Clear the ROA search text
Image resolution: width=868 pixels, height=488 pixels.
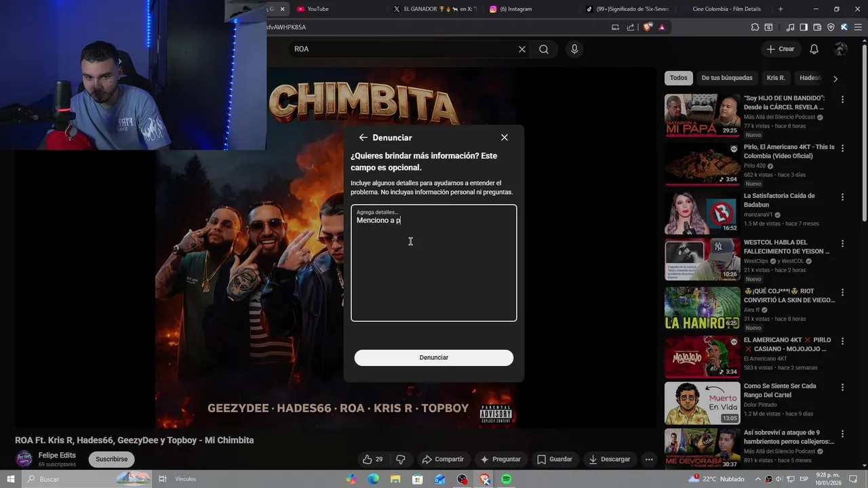click(x=522, y=49)
